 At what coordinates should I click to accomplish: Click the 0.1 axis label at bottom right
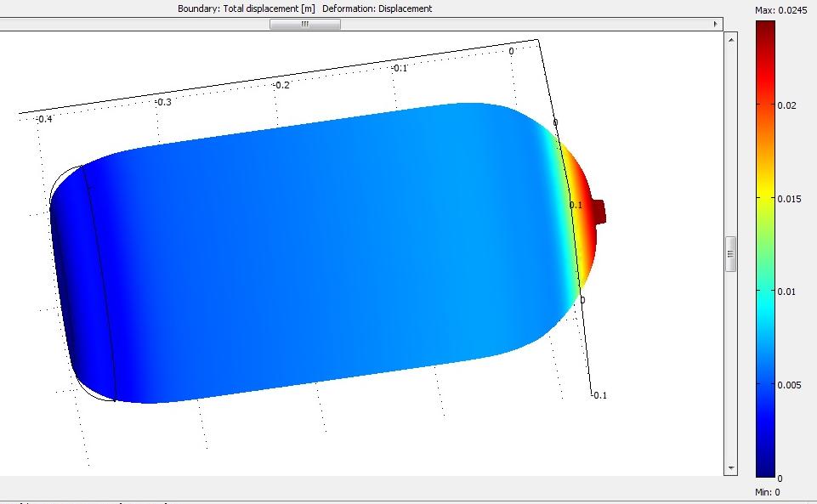tap(599, 395)
